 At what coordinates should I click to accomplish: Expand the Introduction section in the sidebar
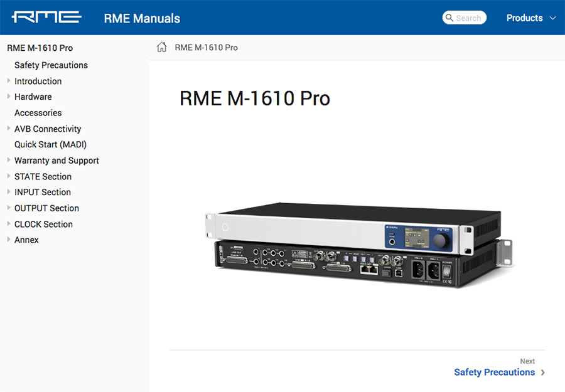pyautogui.click(x=9, y=81)
